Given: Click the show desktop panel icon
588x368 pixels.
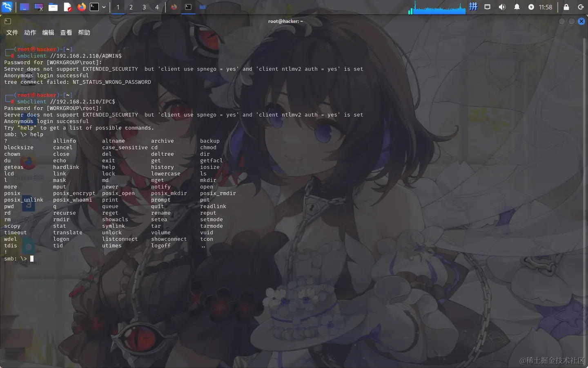Looking at the screenshot, I should pos(24,7).
